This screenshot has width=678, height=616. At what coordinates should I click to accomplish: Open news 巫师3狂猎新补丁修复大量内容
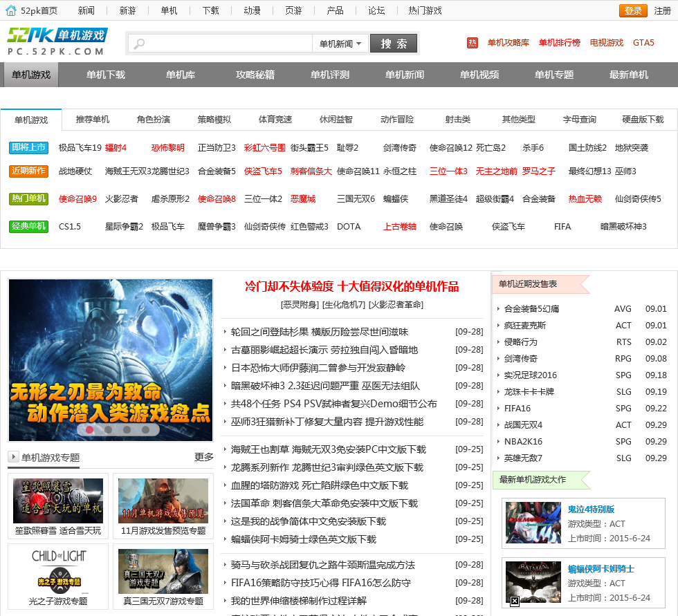point(327,422)
